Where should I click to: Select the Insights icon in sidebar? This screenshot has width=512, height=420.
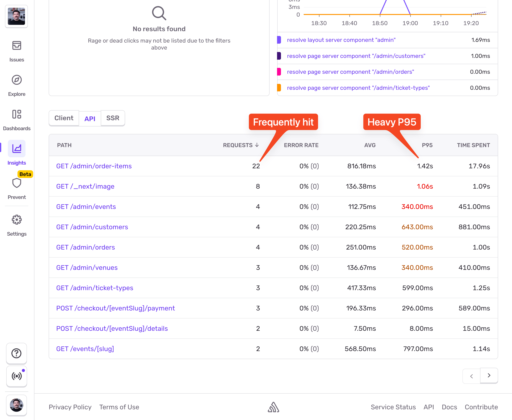point(16,149)
